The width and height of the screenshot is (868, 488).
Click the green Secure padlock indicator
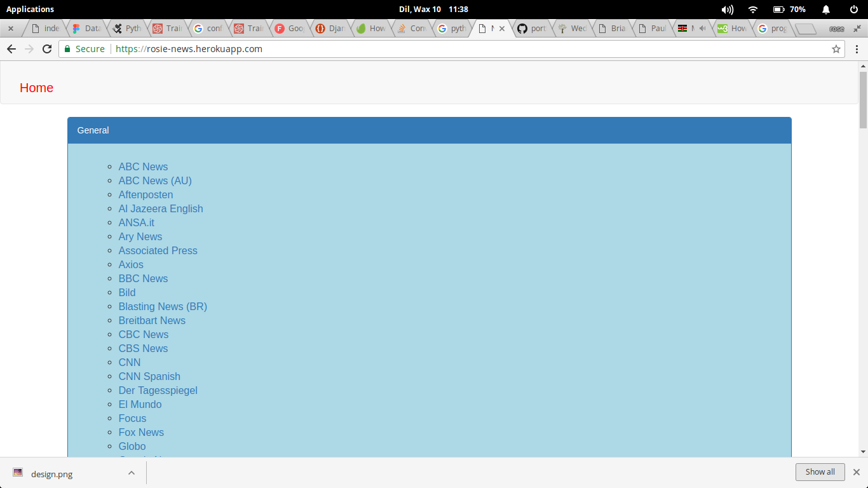85,49
